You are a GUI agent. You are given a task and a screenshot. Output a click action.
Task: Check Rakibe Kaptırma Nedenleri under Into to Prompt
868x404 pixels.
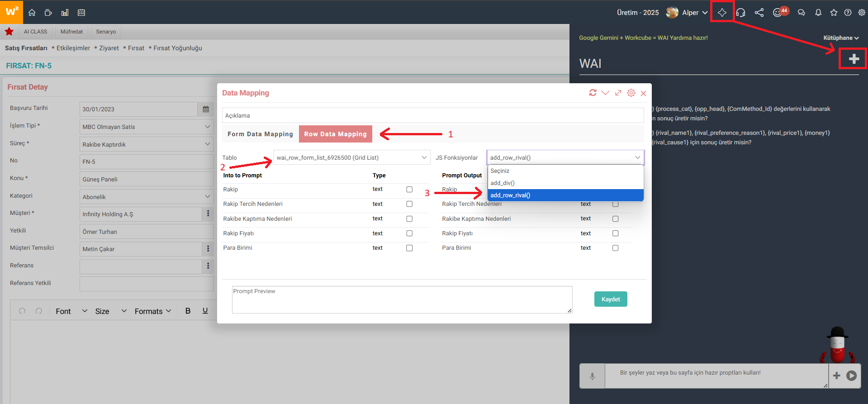pos(409,219)
